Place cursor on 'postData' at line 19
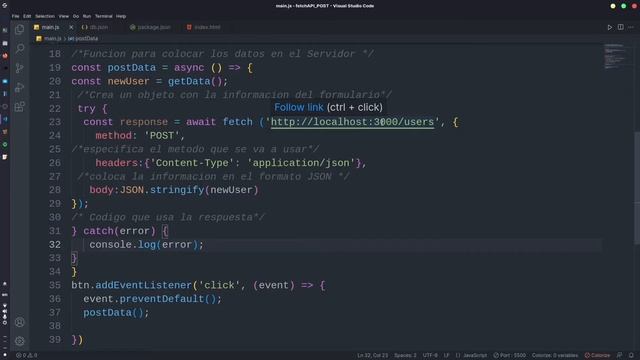 tap(131, 68)
